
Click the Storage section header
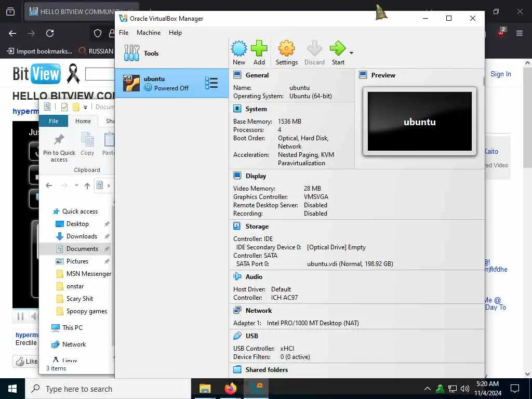[x=257, y=227]
